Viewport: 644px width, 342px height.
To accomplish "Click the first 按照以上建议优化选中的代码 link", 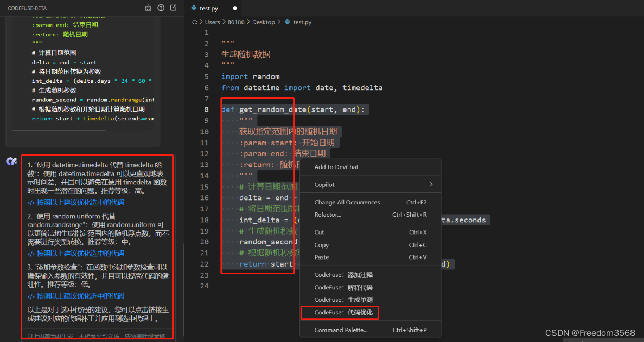I will pyautogui.click(x=81, y=203).
